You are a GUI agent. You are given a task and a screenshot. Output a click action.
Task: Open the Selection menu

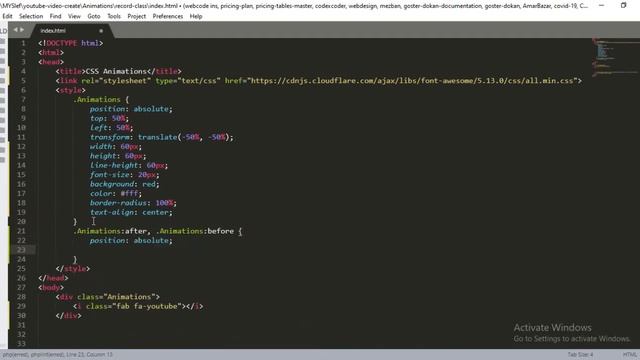tap(31, 16)
